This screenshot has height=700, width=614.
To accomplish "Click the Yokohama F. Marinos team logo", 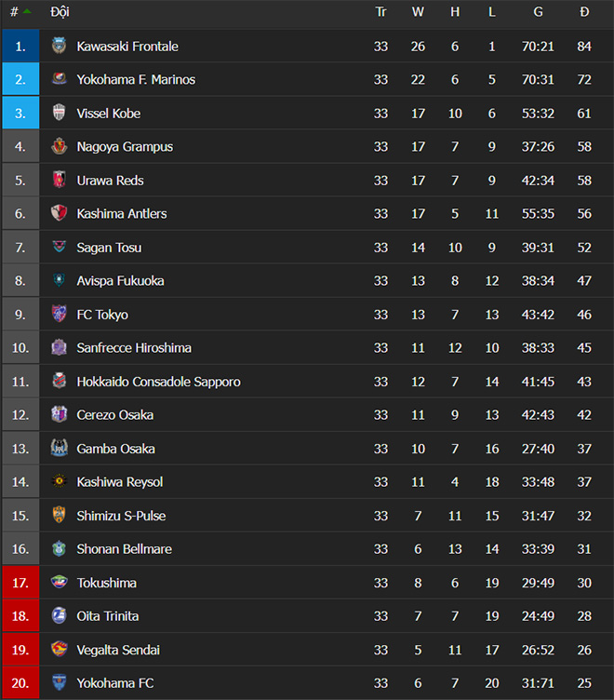I will [x=59, y=79].
